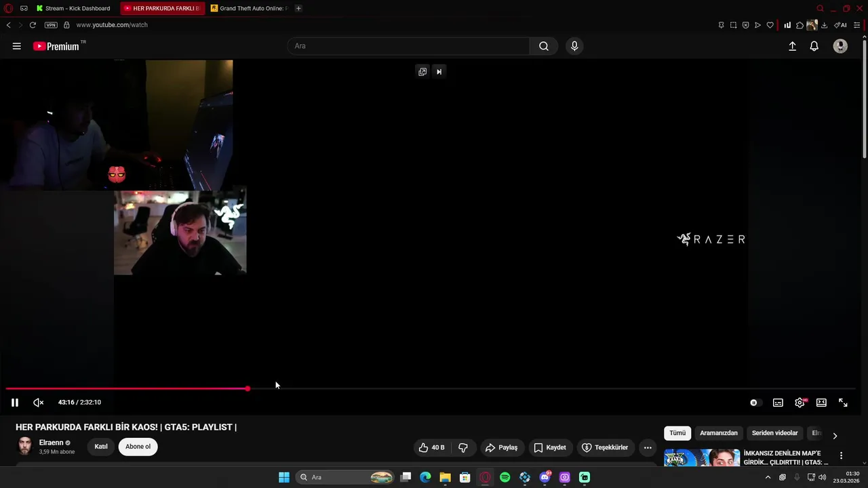Open the three-dot more actions menu

click(x=648, y=447)
